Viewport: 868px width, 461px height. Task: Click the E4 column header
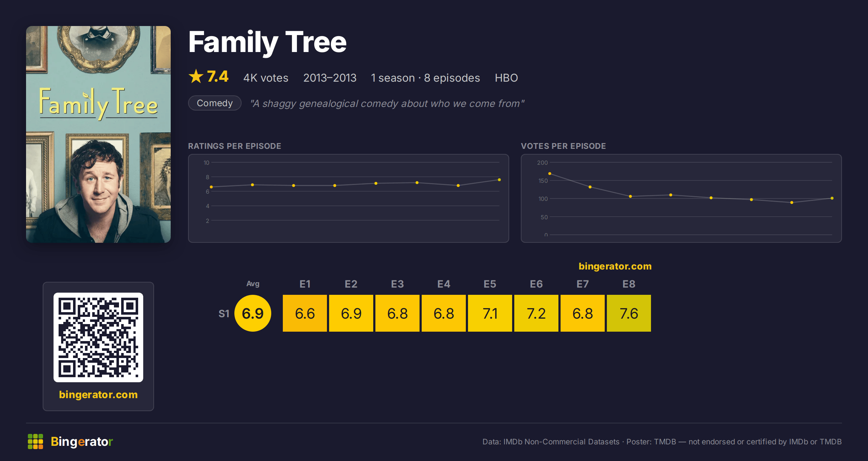tap(444, 284)
